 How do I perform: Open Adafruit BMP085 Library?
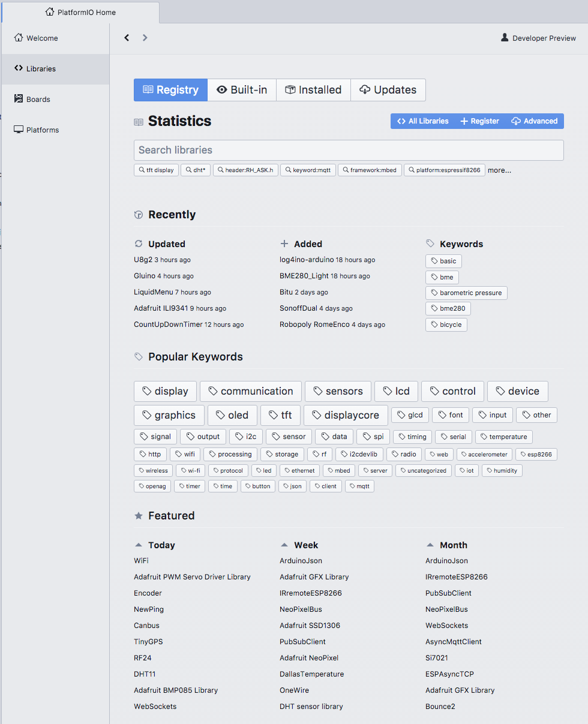[176, 690]
